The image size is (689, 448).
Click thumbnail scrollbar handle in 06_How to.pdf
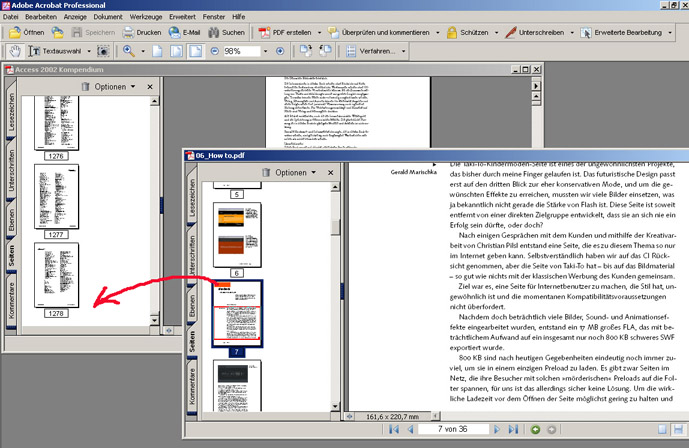[x=335, y=227]
